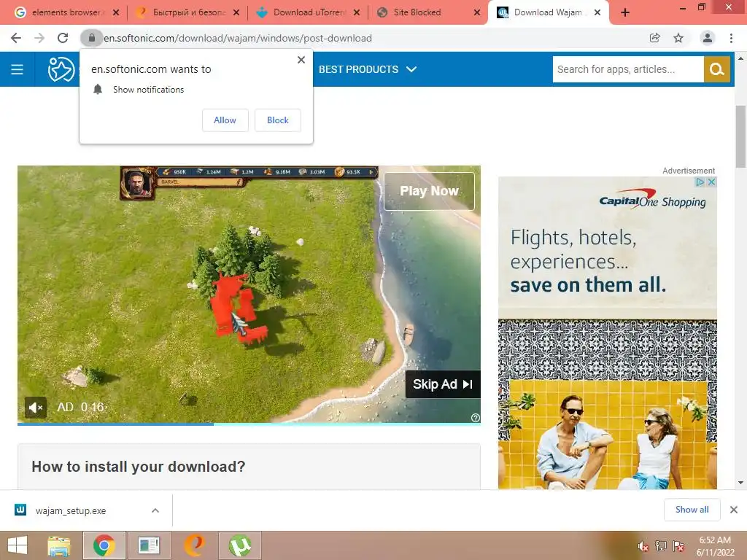Viewport: 747px width, 560px height.
Task: Click the document viewer taskbar icon
Action: (149, 545)
